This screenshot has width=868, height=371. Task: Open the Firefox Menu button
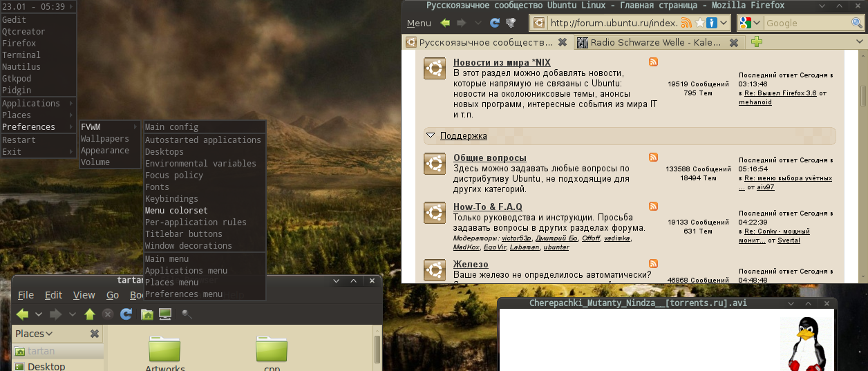point(419,23)
